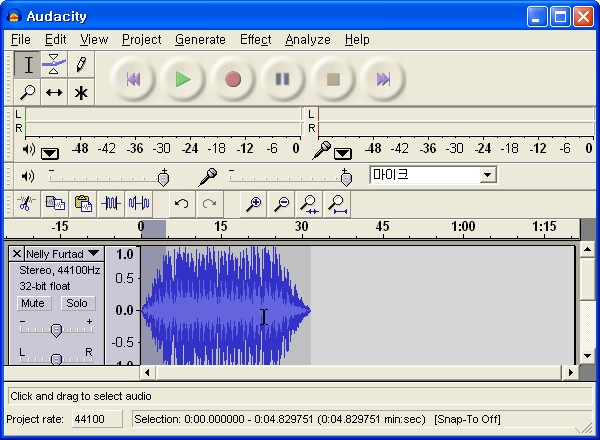Click the Stereo, 44100Hz track info

(x=60, y=270)
